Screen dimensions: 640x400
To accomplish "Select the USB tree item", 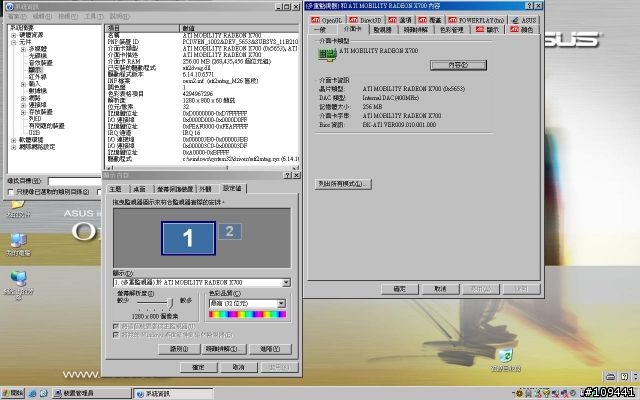I will 34,133.
